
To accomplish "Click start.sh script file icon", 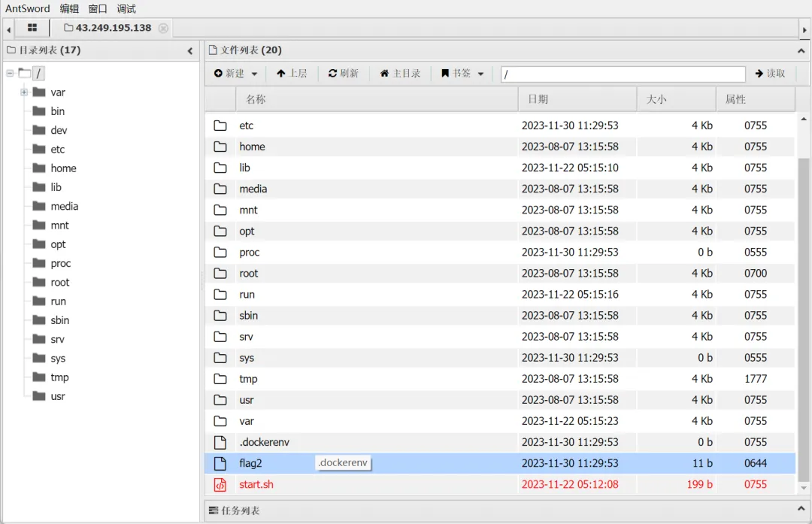I will click(220, 485).
